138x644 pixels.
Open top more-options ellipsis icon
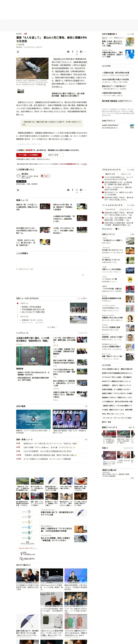point(85,52)
